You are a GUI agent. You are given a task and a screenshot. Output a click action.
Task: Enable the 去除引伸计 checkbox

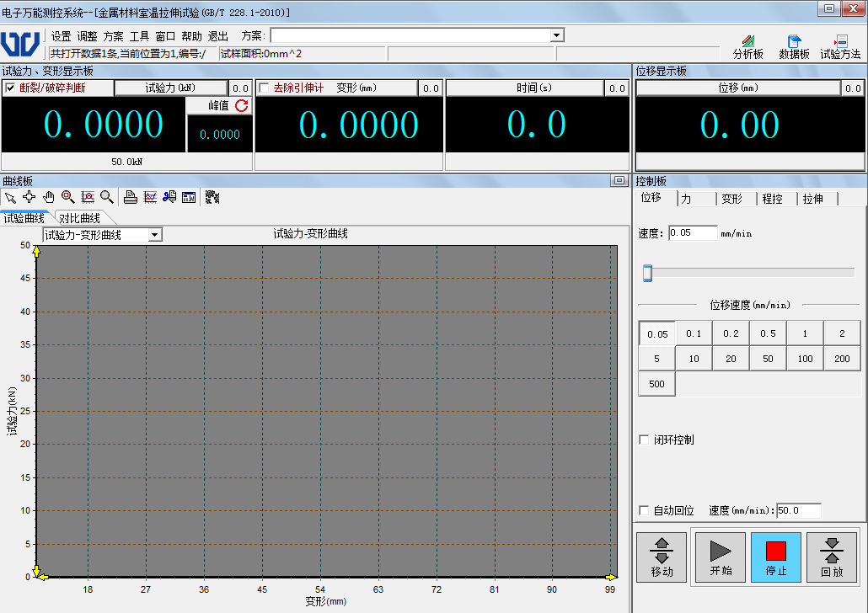click(264, 88)
